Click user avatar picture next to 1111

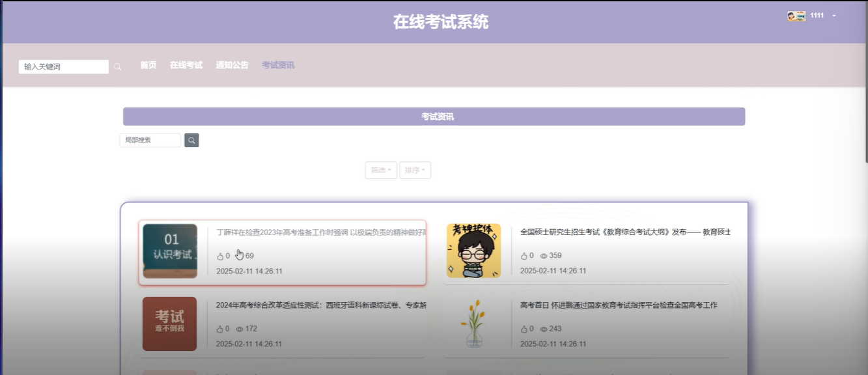796,16
